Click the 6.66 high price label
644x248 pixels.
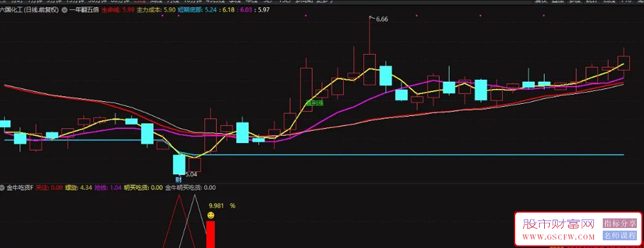coord(382,19)
